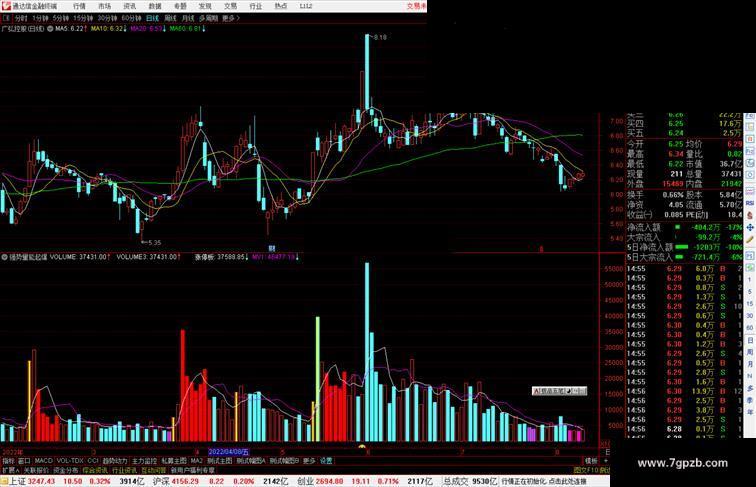Image resolution: width=756 pixels, height=487 pixels.
Task: Open 图文F10 company info
Action: point(586,471)
